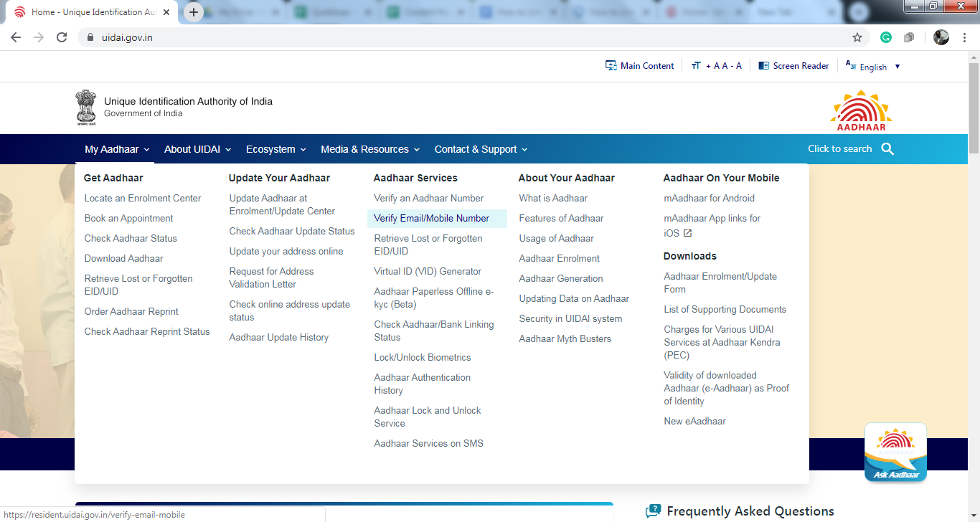This screenshot has width=980, height=522.
Task: Click the site padlock icon
Action: 90,37
